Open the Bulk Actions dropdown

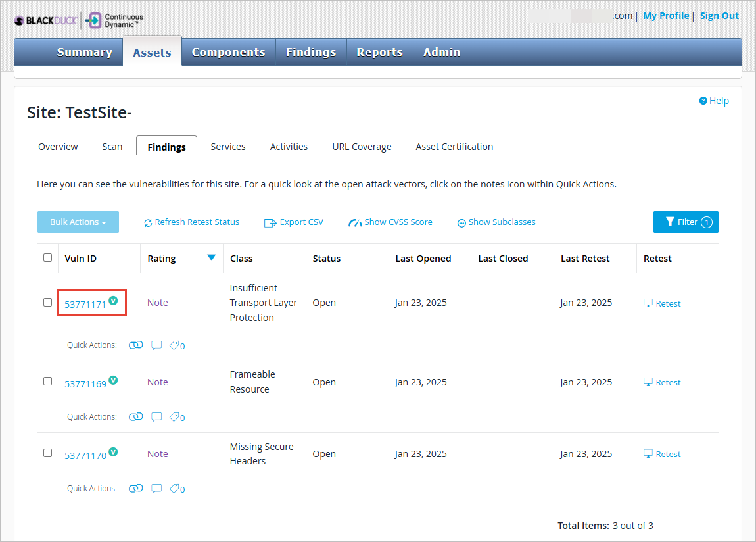(78, 222)
